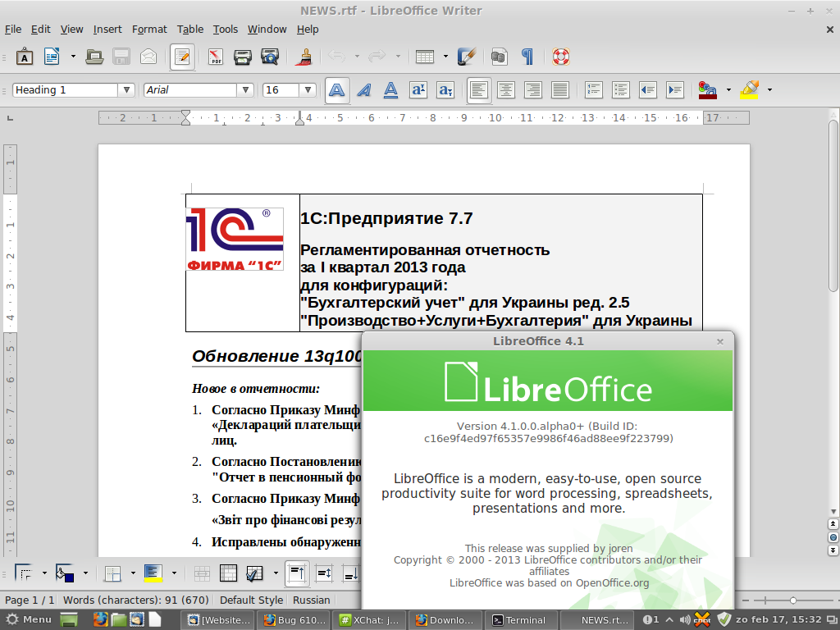Click the Export as PDF icon
Viewport: 840px width, 630px height.
[216, 57]
